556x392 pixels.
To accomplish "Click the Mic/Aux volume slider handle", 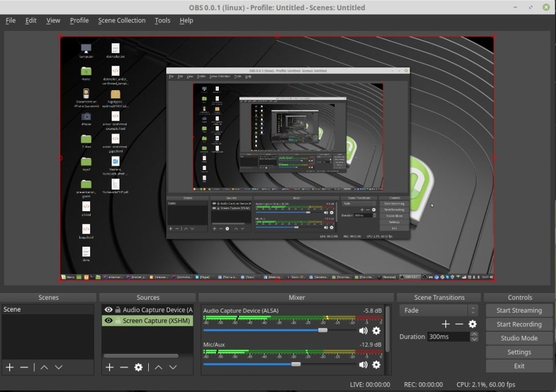I will 296,364.
